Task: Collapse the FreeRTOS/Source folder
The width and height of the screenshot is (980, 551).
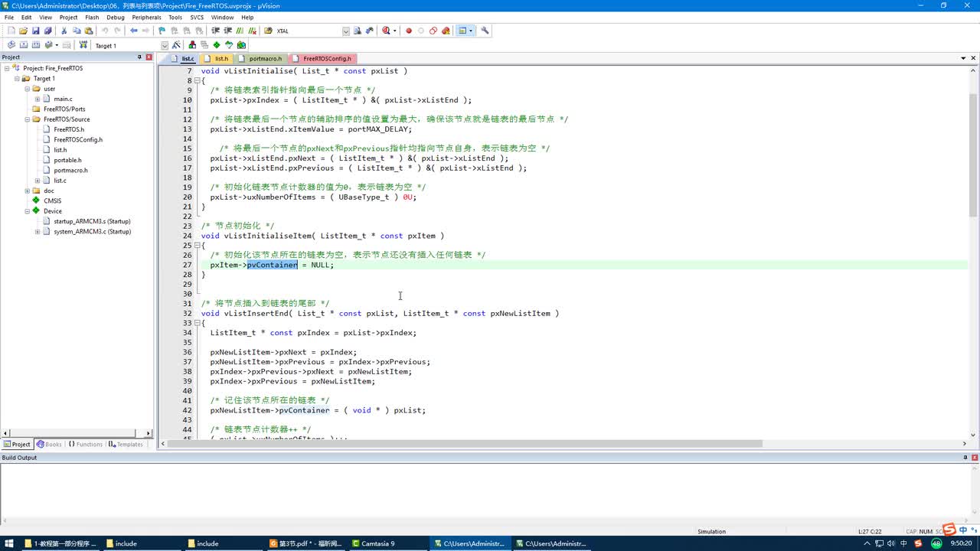Action: tap(27, 119)
